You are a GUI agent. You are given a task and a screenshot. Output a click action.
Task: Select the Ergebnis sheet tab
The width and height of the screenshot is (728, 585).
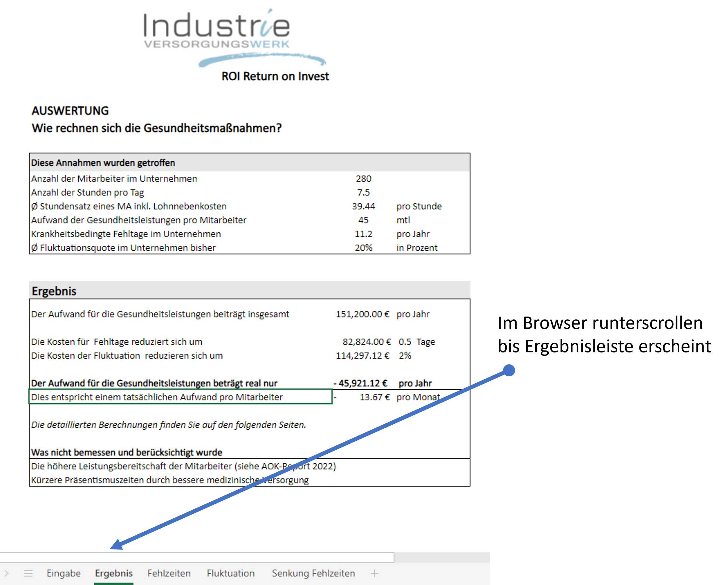click(114, 573)
